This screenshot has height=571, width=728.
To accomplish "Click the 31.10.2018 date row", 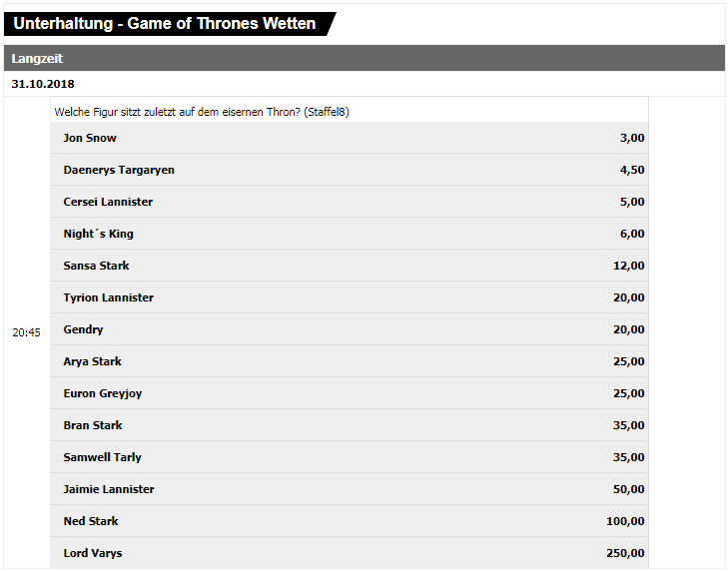I will point(364,84).
